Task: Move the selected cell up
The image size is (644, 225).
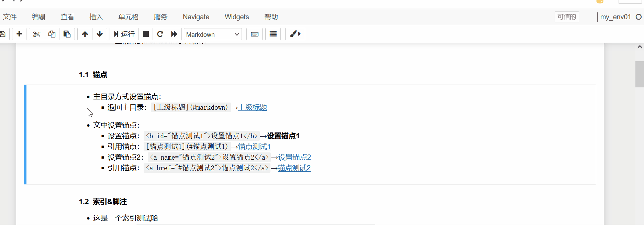Action: click(x=85, y=34)
